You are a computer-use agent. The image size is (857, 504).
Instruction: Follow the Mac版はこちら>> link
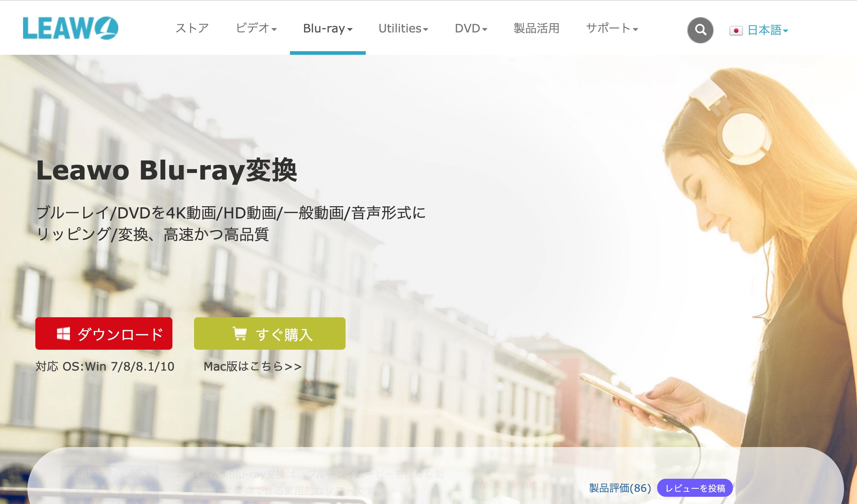(252, 366)
